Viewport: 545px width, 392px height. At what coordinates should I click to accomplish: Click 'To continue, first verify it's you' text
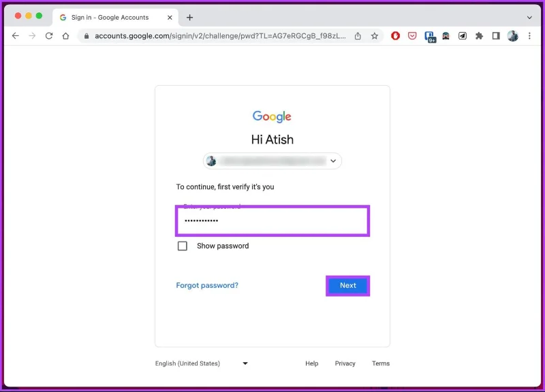pyautogui.click(x=225, y=186)
